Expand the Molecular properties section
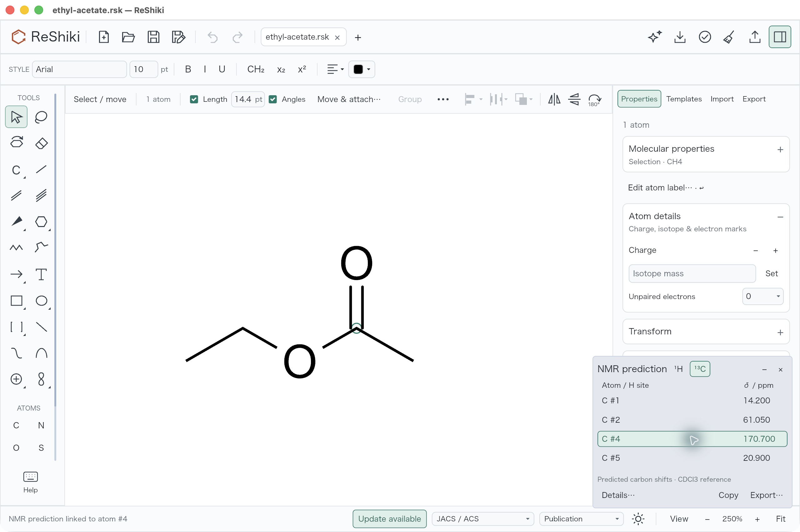Viewport: 800px width, 532px height. tap(780, 150)
